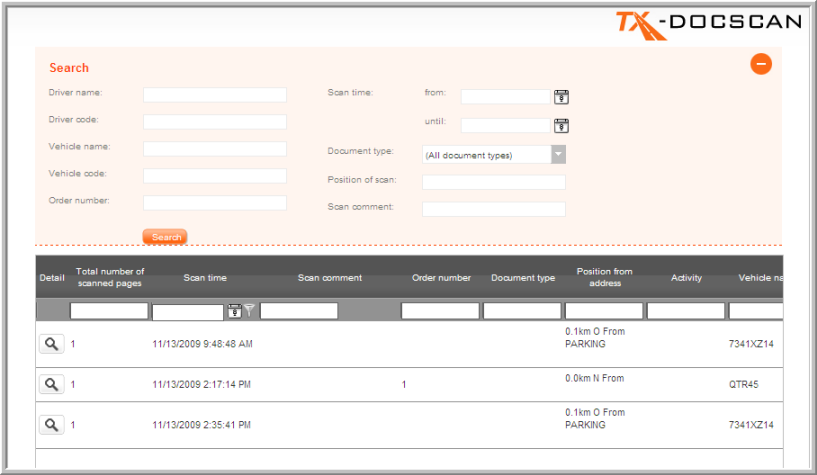Click the filter funnel icon in the Scan time column
Image resolution: width=817 pixels, height=475 pixels.
249,311
